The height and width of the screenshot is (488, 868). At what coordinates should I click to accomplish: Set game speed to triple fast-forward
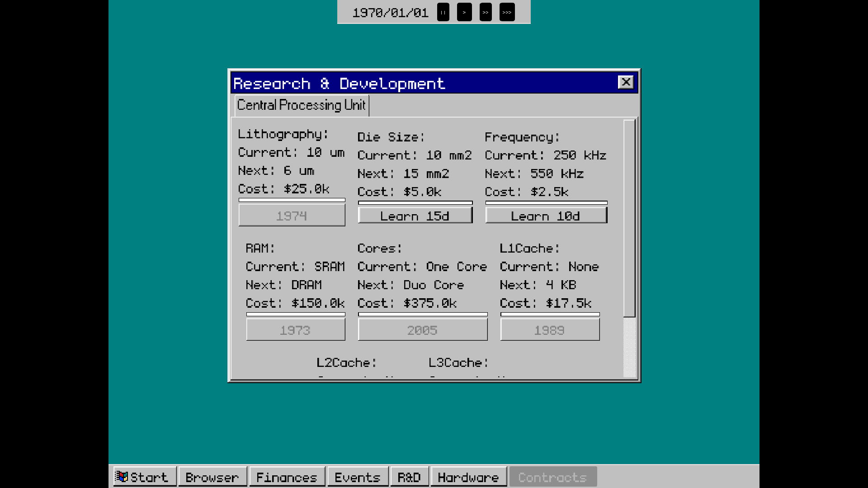click(x=507, y=12)
